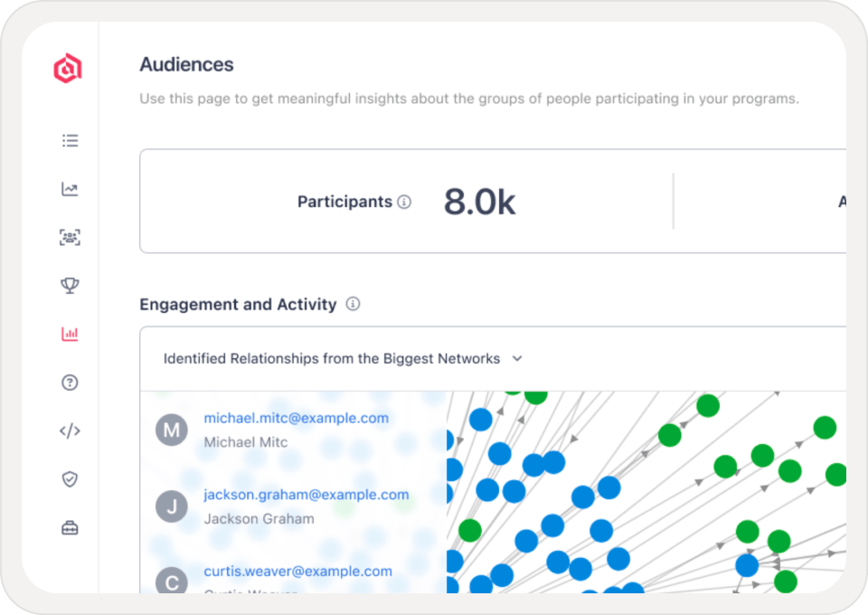The image size is (868, 615).
Task: Open the trophy rewards icon
Action: [70, 286]
